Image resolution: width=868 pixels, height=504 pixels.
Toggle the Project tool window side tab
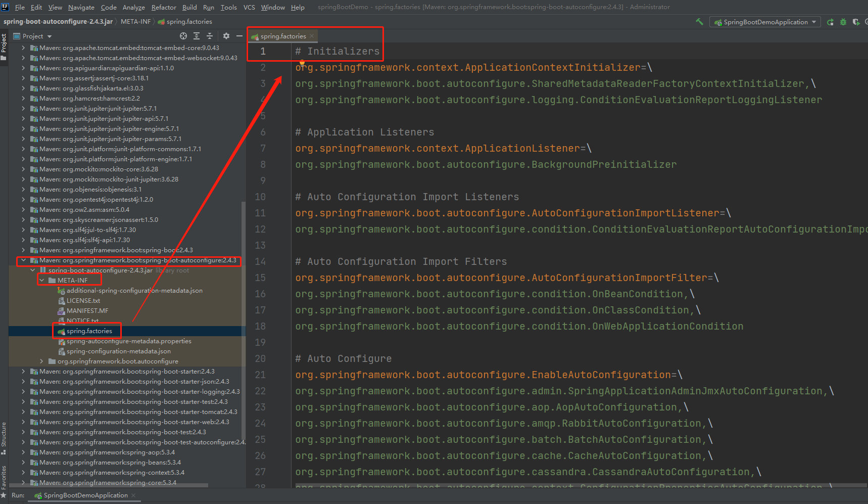4,47
